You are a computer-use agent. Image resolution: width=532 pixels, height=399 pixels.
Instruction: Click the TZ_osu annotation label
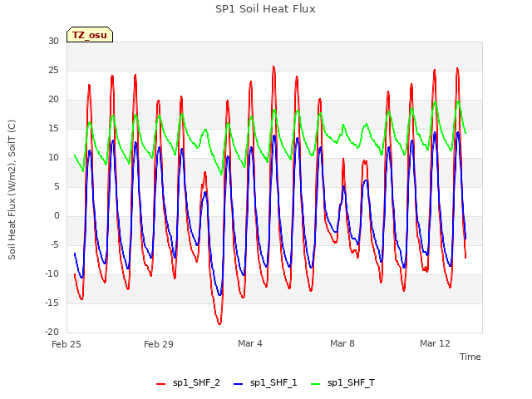coord(90,35)
